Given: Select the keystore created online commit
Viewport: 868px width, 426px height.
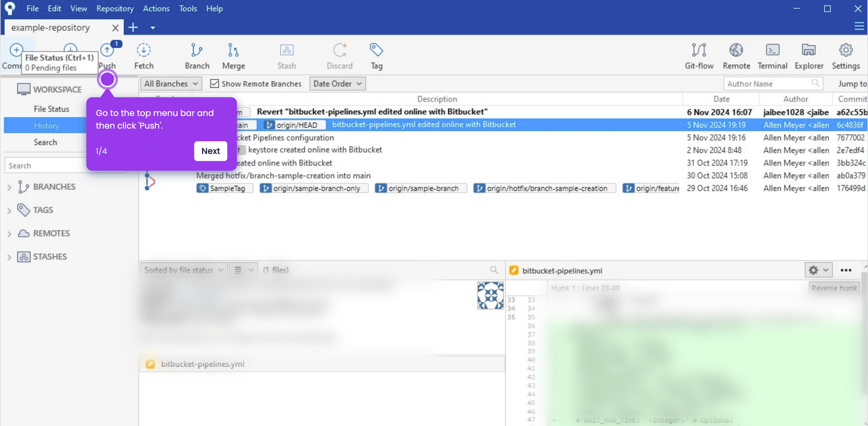Looking at the screenshot, I should (x=503, y=150).
